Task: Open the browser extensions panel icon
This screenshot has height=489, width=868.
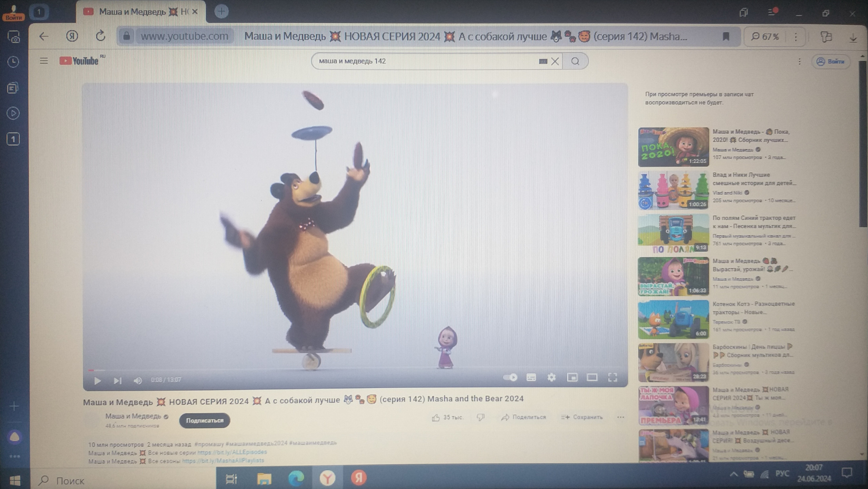Action: [x=826, y=37]
